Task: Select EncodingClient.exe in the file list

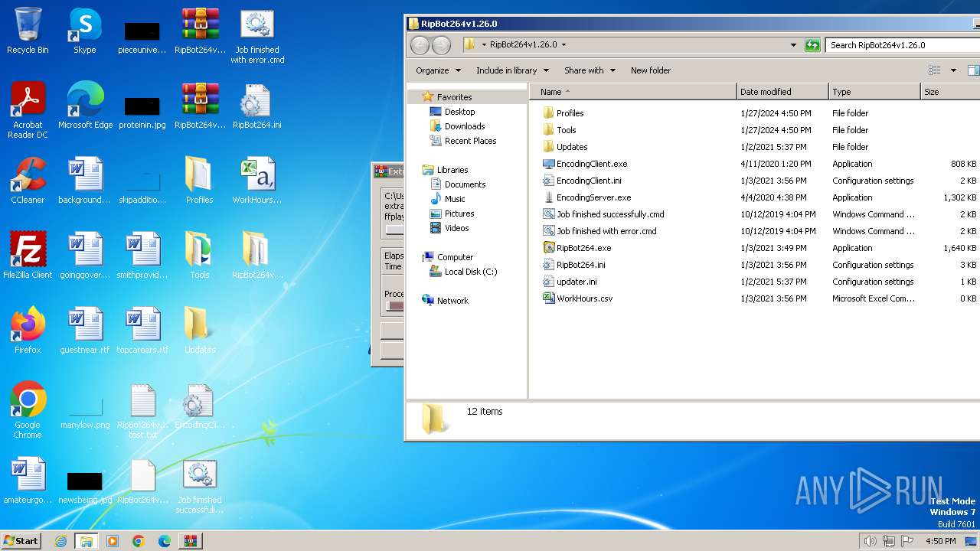Action: tap(592, 164)
